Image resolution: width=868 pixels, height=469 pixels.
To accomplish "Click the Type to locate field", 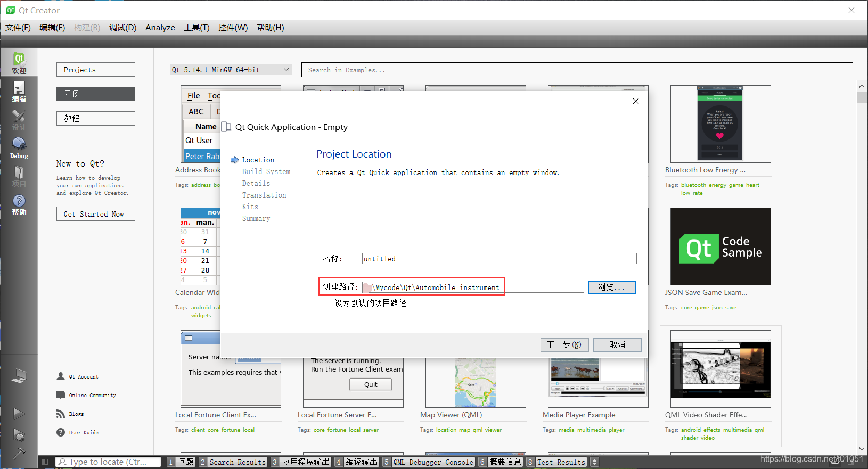I will click(x=108, y=462).
